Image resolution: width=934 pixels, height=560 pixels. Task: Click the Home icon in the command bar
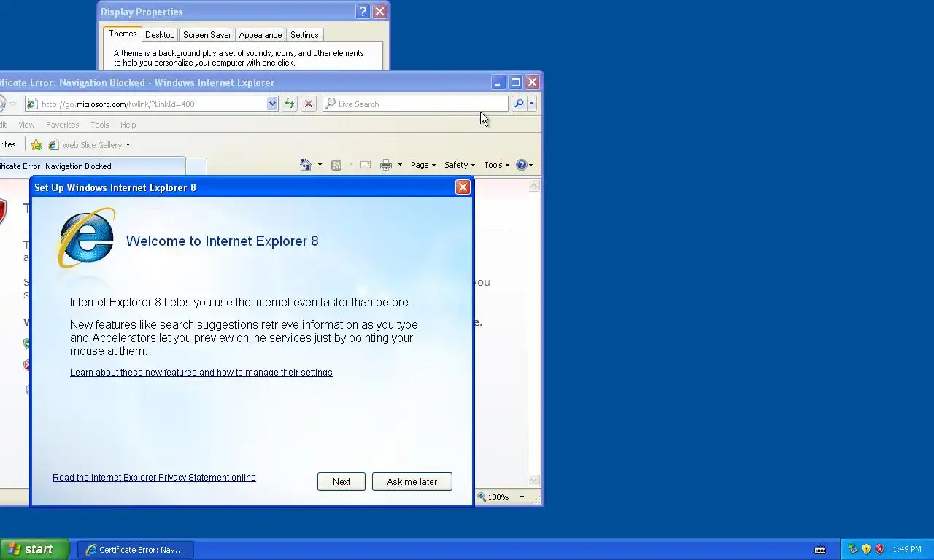[306, 165]
